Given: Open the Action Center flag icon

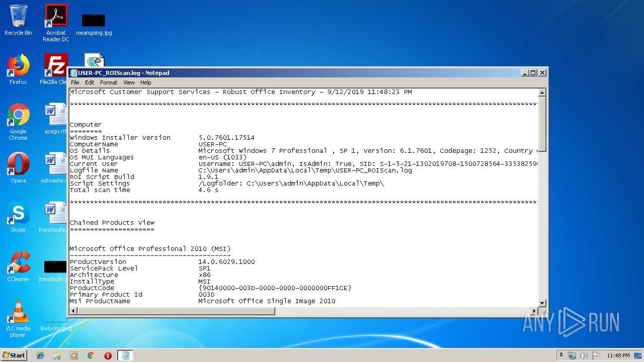Looking at the screenshot, I should click(x=596, y=355).
